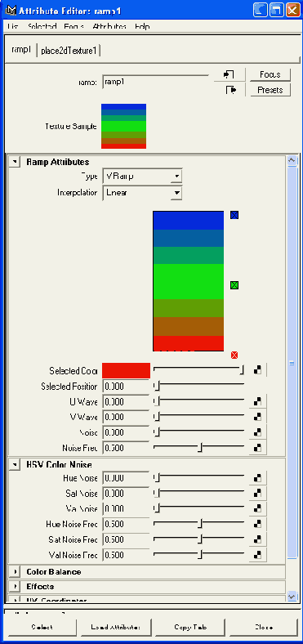The height and width of the screenshot is (644, 303).
Task: Click the map icon for U Wave
Action: click(257, 401)
